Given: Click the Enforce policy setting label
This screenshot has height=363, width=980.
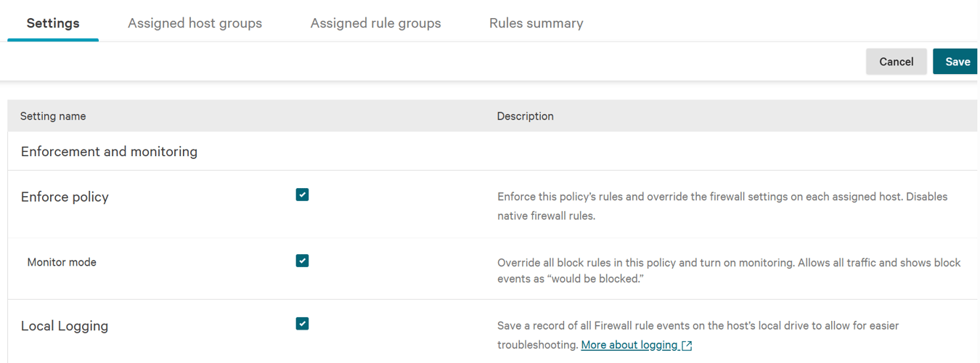Looking at the screenshot, I should point(65,197).
